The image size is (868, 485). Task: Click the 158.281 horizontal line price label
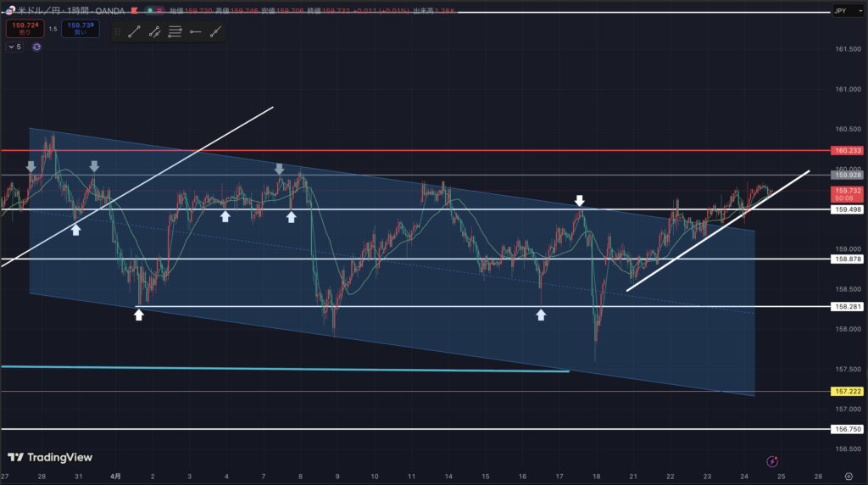click(847, 306)
